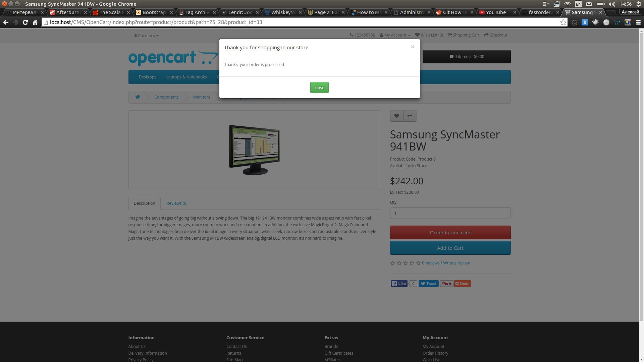Reload the page in Chrome

click(x=25, y=22)
